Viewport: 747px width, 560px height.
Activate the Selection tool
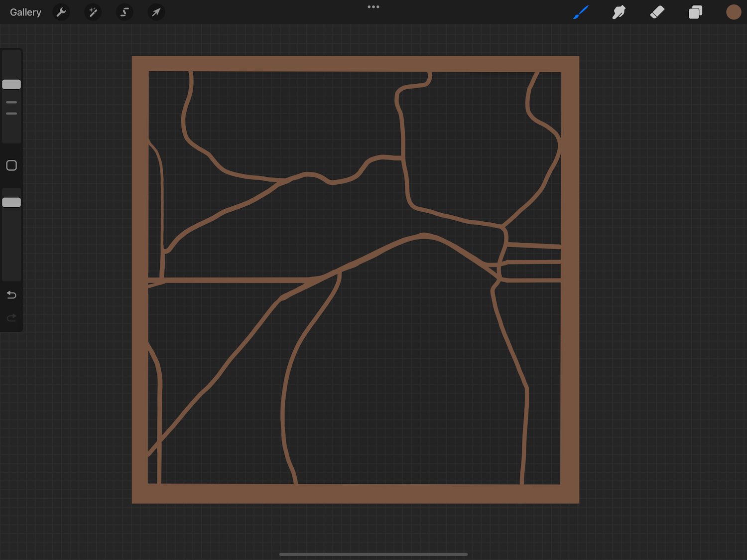pyautogui.click(x=124, y=12)
